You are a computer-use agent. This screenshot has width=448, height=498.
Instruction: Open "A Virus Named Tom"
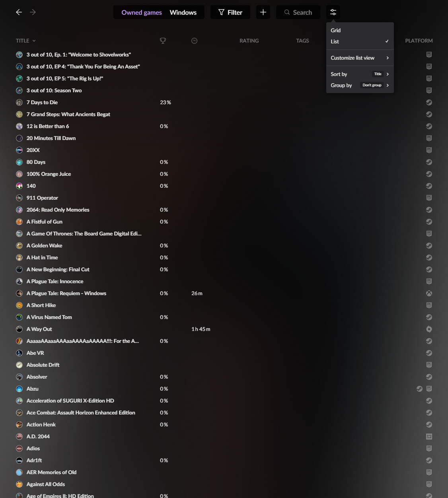coord(49,317)
